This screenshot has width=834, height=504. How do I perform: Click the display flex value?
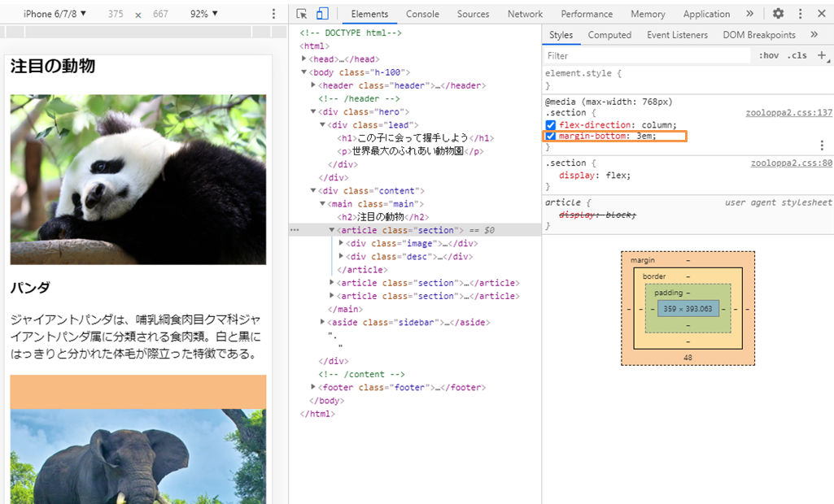(616, 176)
